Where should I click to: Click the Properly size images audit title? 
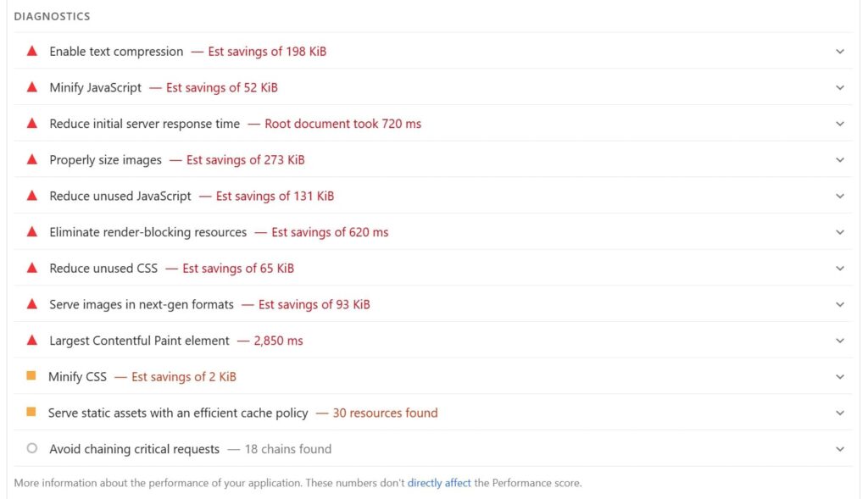coord(105,159)
